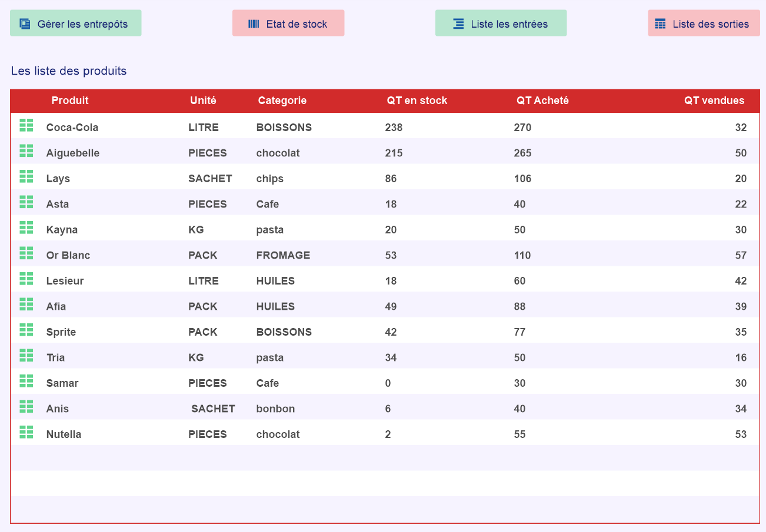This screenshot has width=766, height=532.
Task: Click sold quantity 16 for Tria
Action: [741, 358]
